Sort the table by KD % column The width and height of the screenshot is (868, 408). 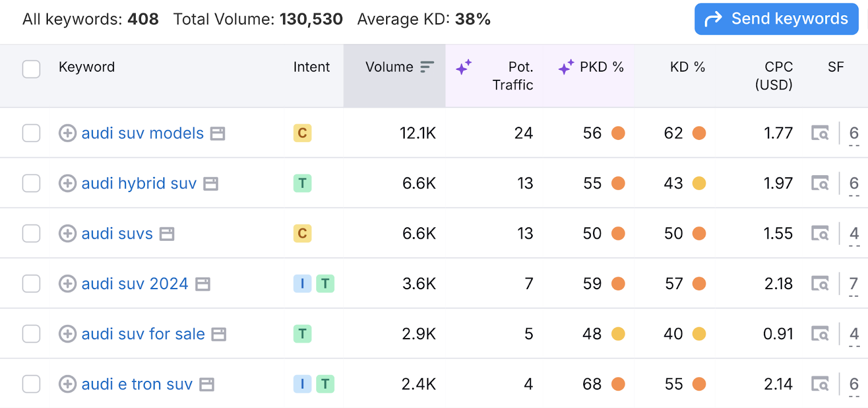pos(687,67)
